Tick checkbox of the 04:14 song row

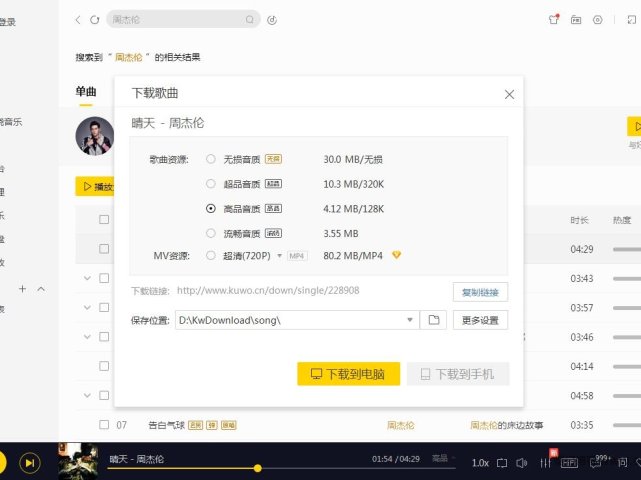point(104,366)
